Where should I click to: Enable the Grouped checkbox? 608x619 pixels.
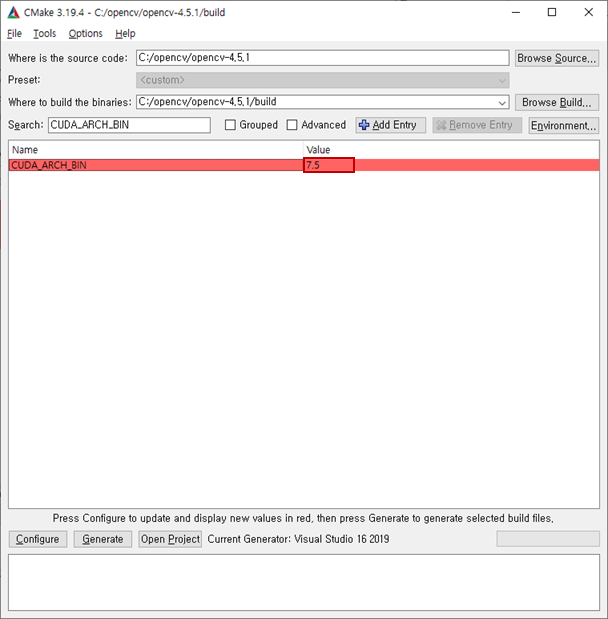(x=230, y=125)
